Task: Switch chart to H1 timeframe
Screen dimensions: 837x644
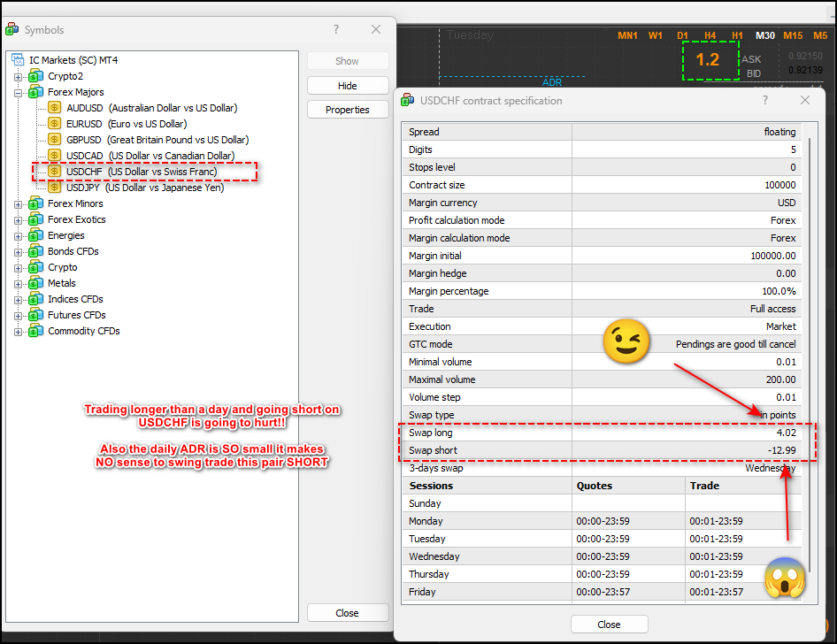Action: pos(737,35)
